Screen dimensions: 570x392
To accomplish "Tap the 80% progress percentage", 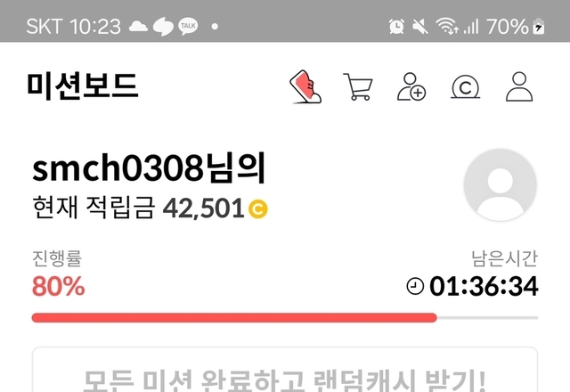I will (x=59, y=286).
